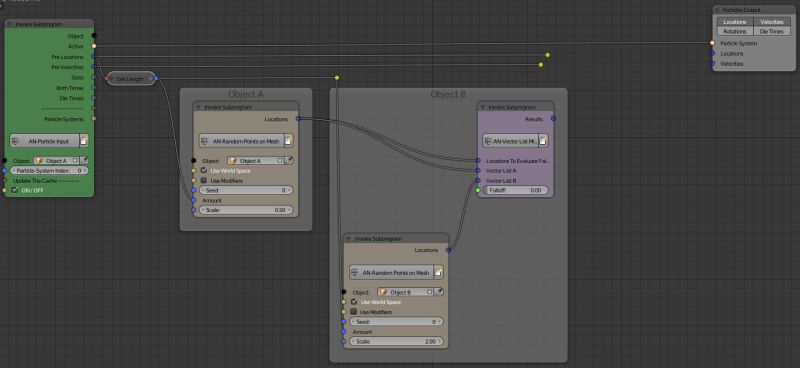Click Vector List B input socket
Viewport: 800px width, 368px height.
click(x=478, y=180)
